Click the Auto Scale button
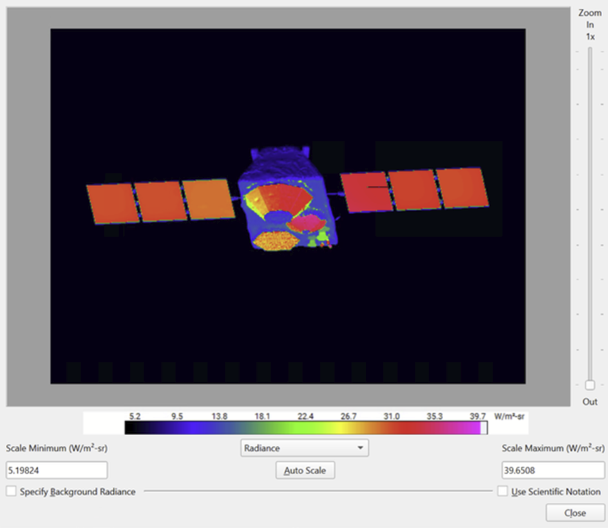Screen dimensions: 608x528 [x=304, y=469]
